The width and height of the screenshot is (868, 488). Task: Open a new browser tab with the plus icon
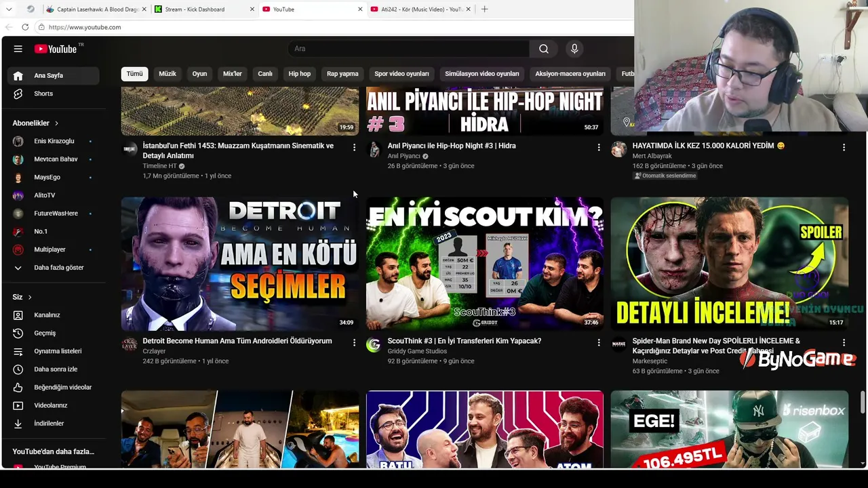pos(485,9)
